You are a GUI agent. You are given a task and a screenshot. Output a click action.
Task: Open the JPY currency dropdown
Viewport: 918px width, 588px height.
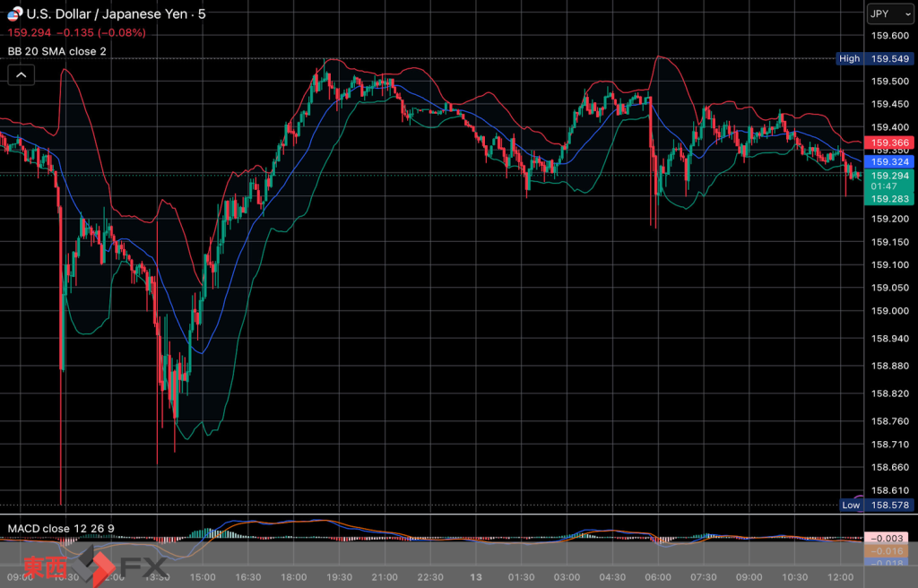pyautogui.click(x=889, y=13)
